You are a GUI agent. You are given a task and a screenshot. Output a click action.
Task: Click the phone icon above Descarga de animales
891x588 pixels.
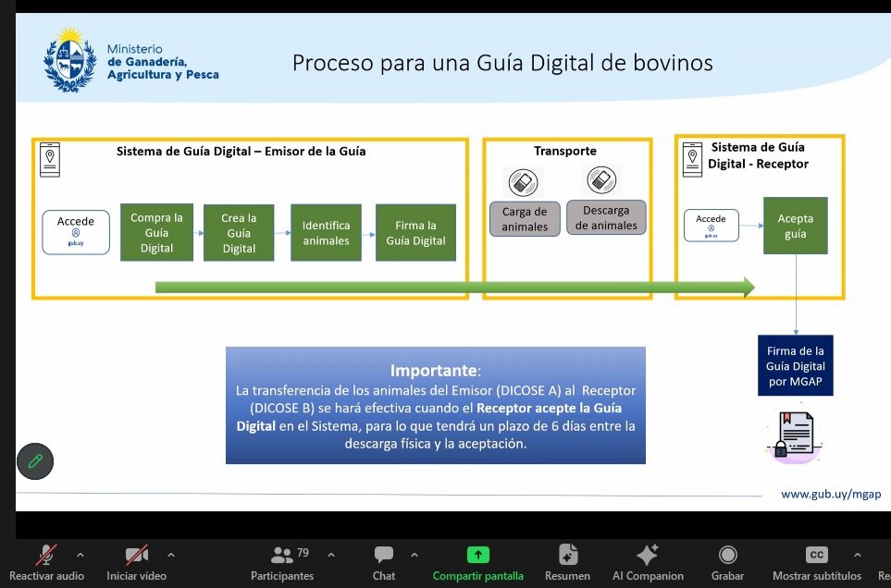[x=601, y=180]
